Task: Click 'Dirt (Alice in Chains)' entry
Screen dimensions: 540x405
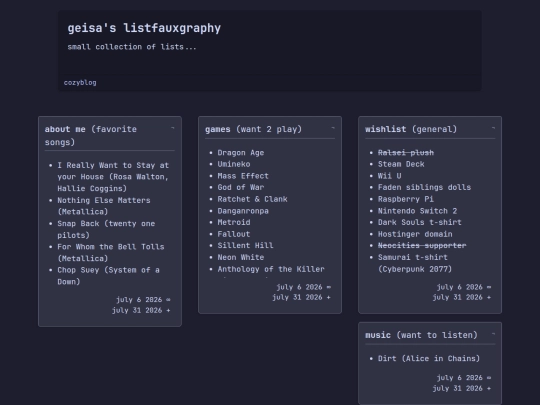Action: point(429,359)
